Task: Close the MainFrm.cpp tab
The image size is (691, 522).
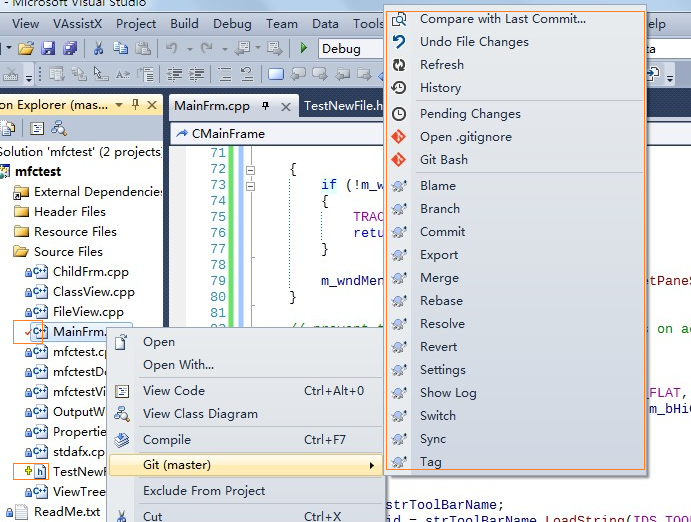Action: click(x=286, y=107)
